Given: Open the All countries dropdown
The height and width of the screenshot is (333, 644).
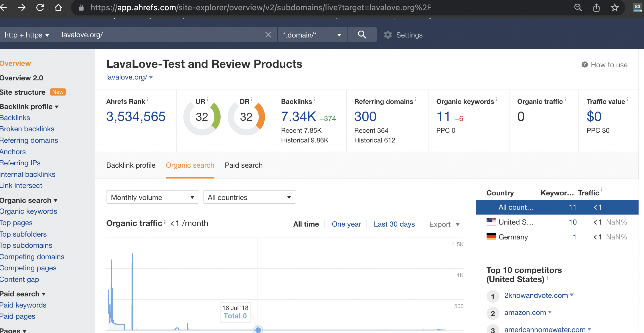Looking at the screenshot, I should coord(249,197).
